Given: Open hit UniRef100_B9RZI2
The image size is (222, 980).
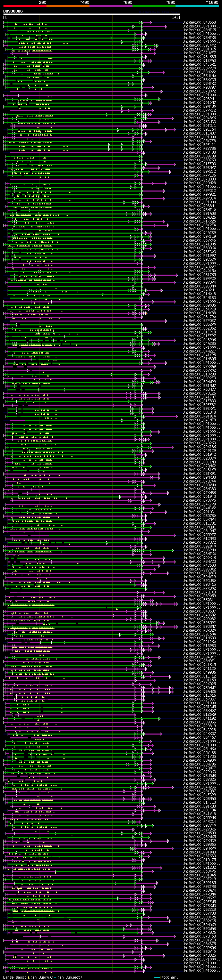Looking at the screenshot, I should pos(199,172).
